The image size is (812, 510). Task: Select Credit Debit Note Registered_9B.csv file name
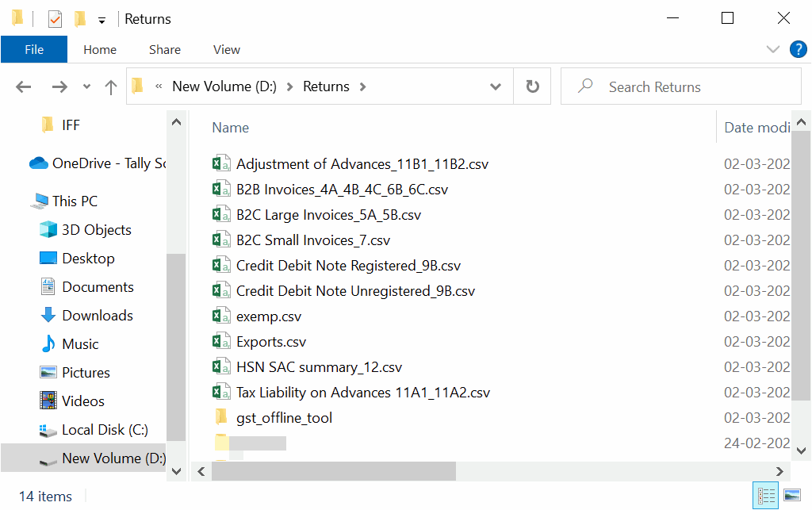point(349,266)
